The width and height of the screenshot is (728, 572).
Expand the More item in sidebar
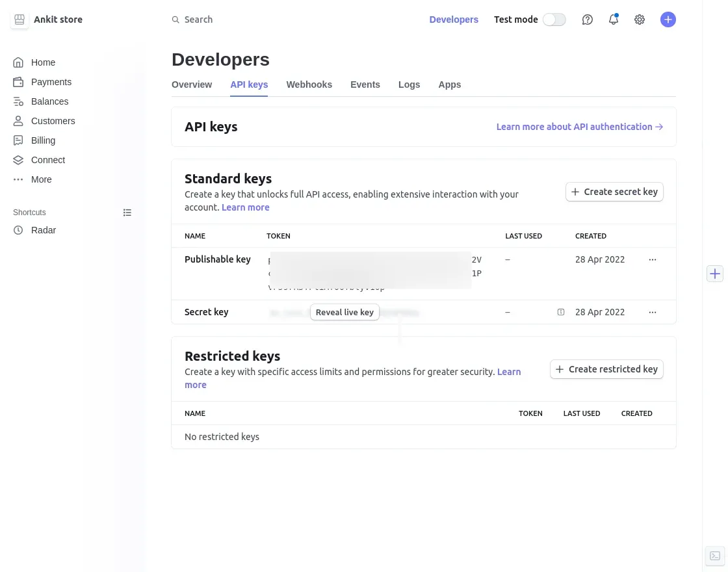tap(41, 179)
